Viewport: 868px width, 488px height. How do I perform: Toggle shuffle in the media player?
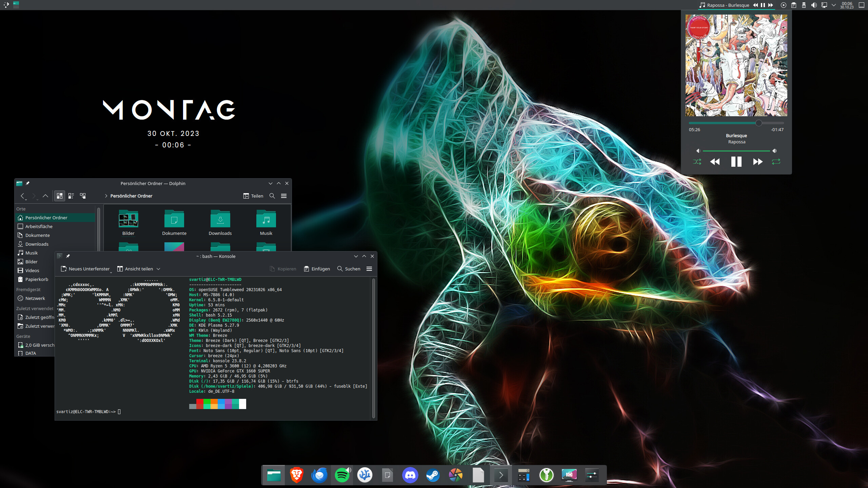tap(697, 162)
